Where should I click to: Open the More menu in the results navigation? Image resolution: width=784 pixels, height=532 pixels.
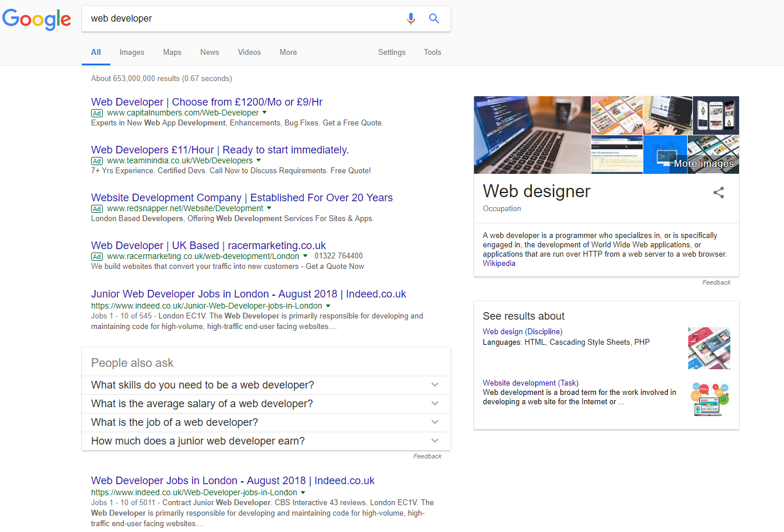click(288, 52)
